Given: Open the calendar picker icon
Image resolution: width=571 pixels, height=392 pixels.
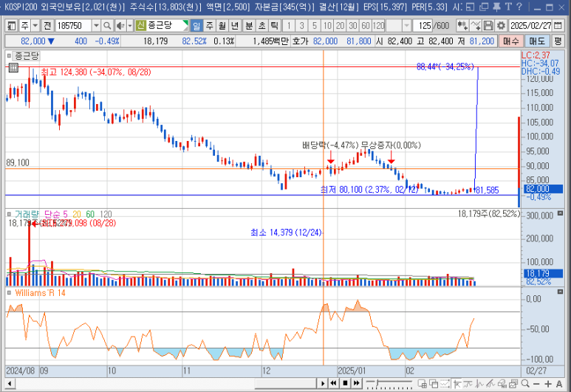Looking at the screenshot, I should [558, 26].
